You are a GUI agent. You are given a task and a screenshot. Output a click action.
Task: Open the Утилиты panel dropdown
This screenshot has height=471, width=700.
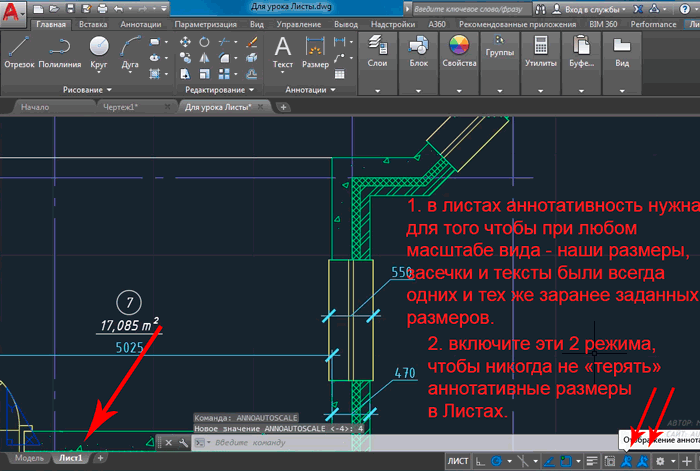pos(541,91)
